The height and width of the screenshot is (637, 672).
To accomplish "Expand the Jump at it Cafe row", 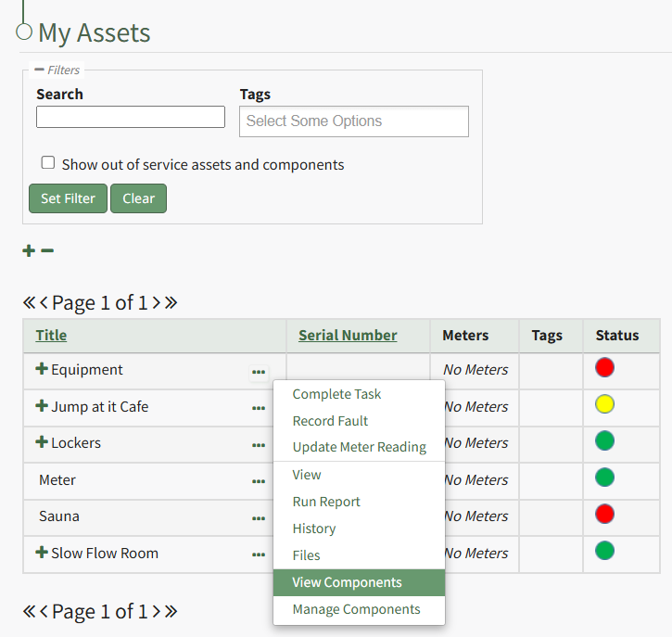I will (42, 406).
